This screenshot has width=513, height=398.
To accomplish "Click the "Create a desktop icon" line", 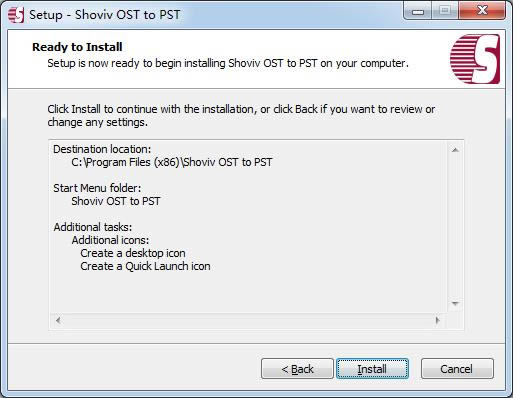I will tap(133, 253).
